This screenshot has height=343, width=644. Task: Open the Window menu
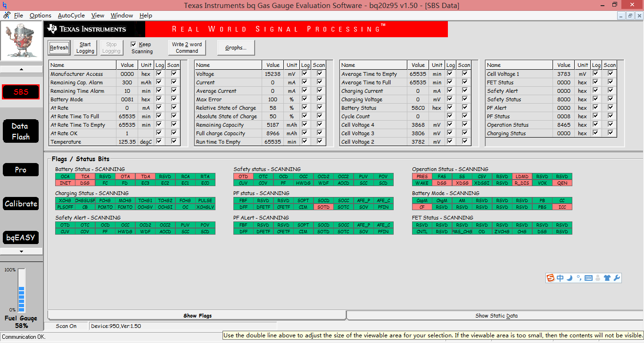[122, 16]
